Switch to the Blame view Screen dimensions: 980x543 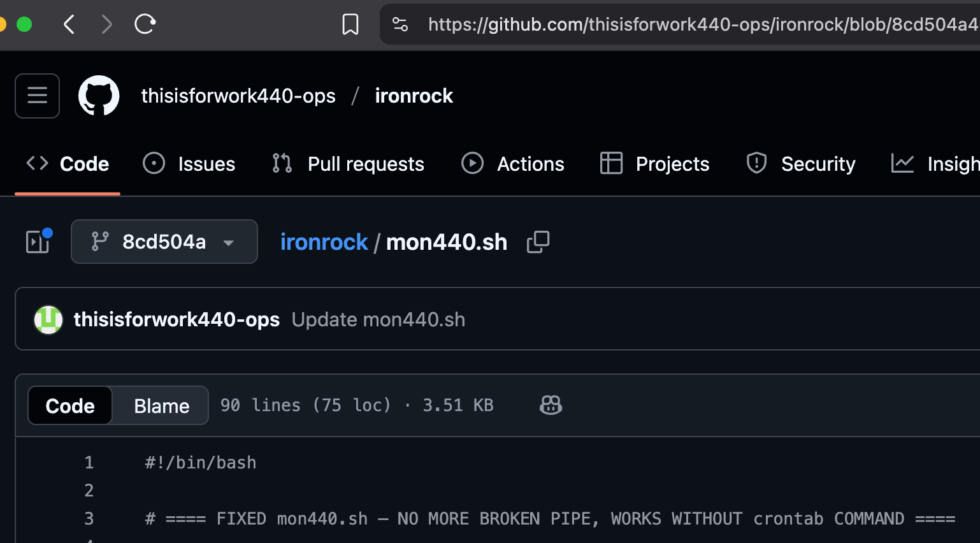tap(161, 405)
